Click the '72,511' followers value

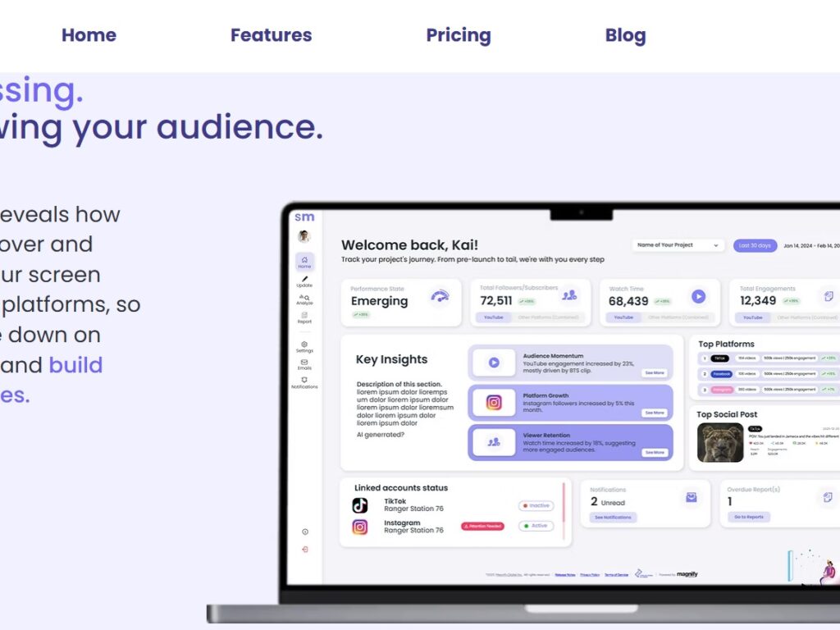(496, 300)
